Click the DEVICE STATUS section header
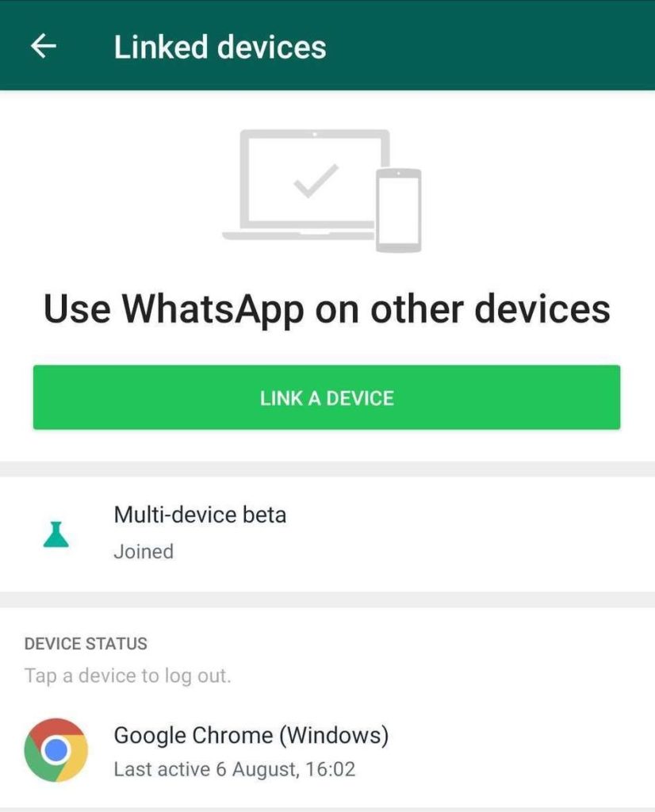The width and height of the screenshot is (655, 812). (86, 644)
